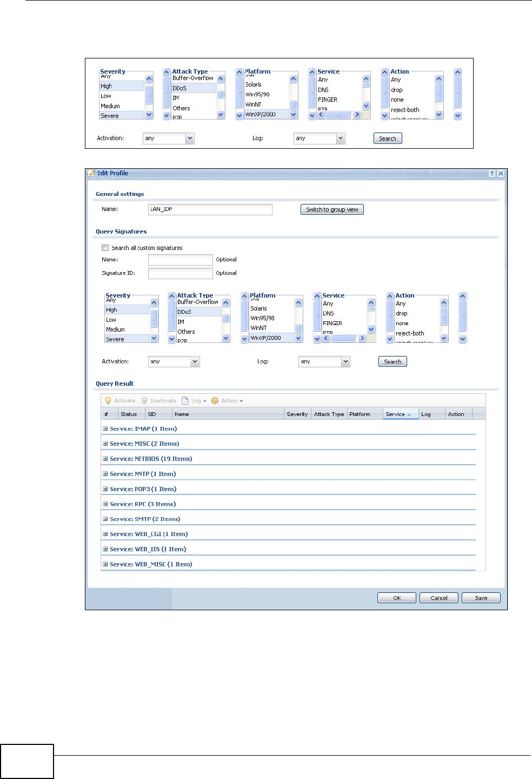Click the profile Name field containing LAN_IDP
This screenshot has height=779, width=532.
coord(210,209)
